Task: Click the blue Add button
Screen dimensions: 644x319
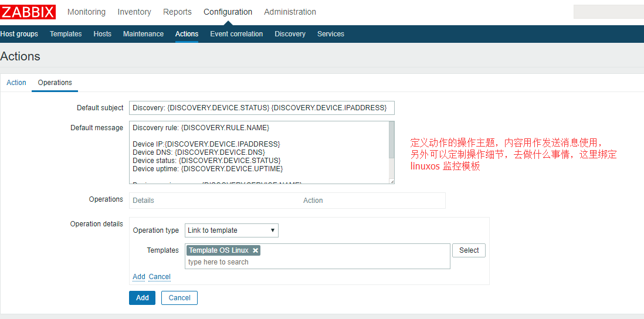Action: [x=143, y=298]
